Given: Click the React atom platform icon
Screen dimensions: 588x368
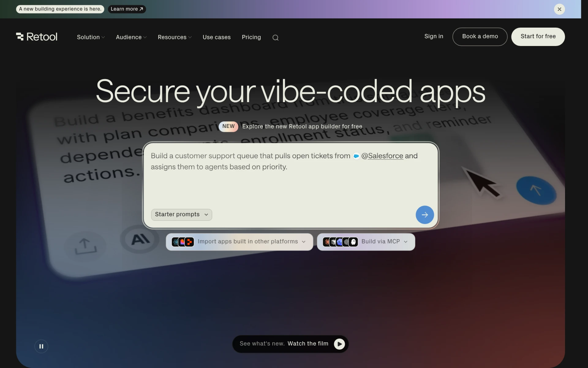Looking at the screenshot, I should [x=175, y=242].
